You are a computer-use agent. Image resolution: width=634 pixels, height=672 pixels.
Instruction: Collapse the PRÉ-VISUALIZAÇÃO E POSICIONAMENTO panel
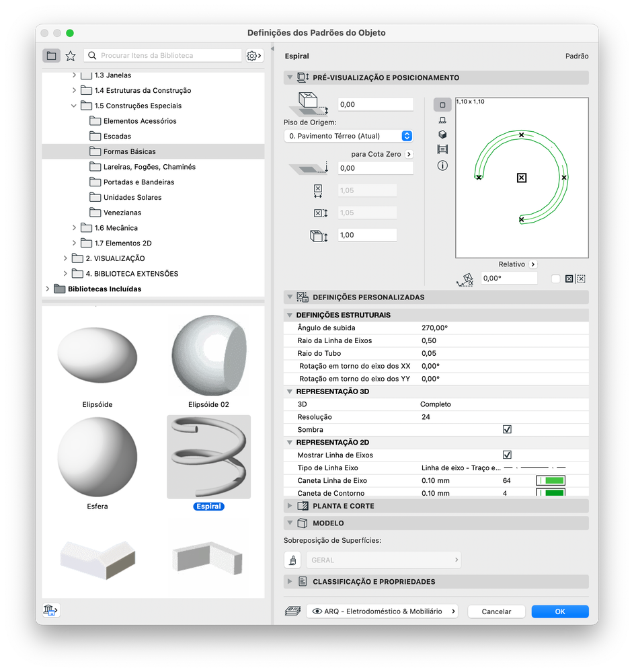(x=290, y=77)
